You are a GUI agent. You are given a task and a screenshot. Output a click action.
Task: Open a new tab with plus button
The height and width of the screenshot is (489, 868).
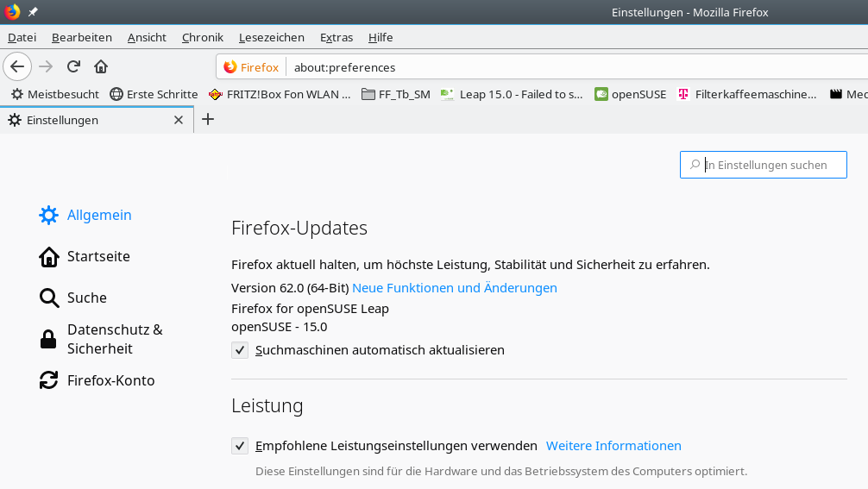point(207,120)
